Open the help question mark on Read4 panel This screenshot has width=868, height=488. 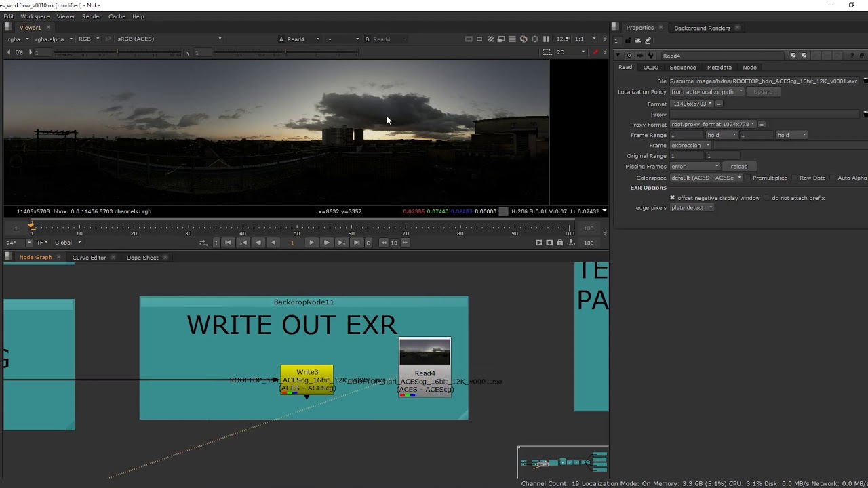click(x=852, y=56)
